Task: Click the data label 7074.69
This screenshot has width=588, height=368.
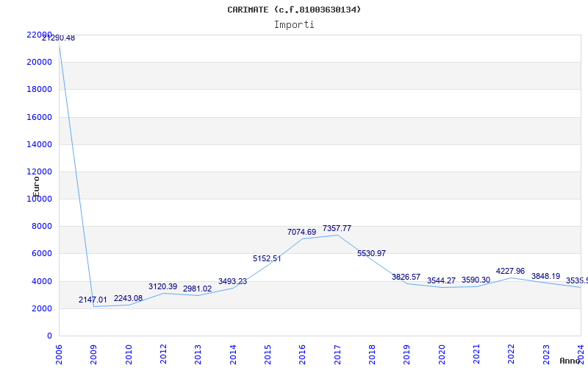Action: click(x=302, y=233)
